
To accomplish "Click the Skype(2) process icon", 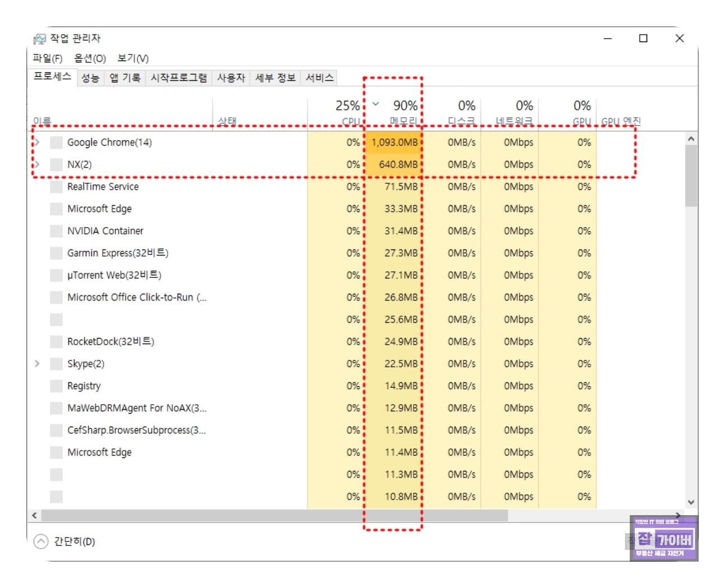I will point(56,364).
